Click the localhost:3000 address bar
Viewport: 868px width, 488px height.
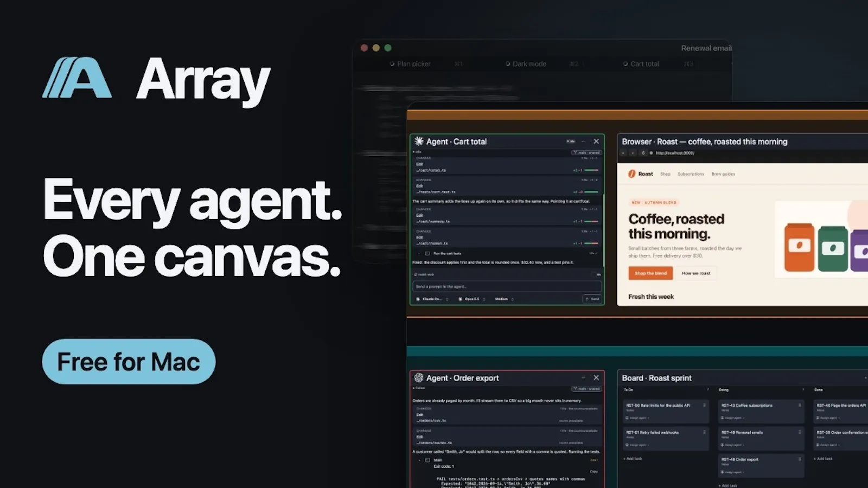click(x=675, y=153)
